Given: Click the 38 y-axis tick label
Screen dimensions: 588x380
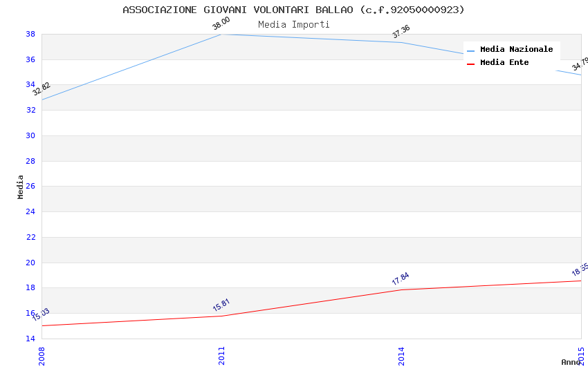Looking at the screenshot, I should (x=30, y=34).
